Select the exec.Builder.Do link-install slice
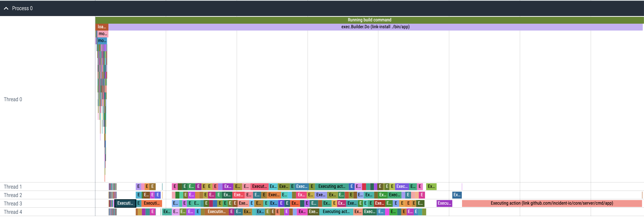 point(375,27)
